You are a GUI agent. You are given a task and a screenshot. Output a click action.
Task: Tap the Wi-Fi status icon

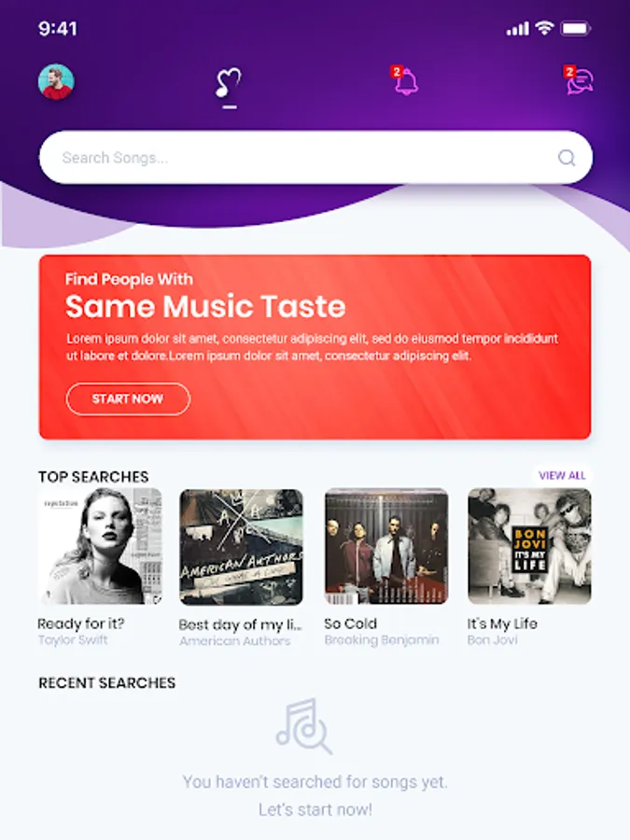click(544, 28)
